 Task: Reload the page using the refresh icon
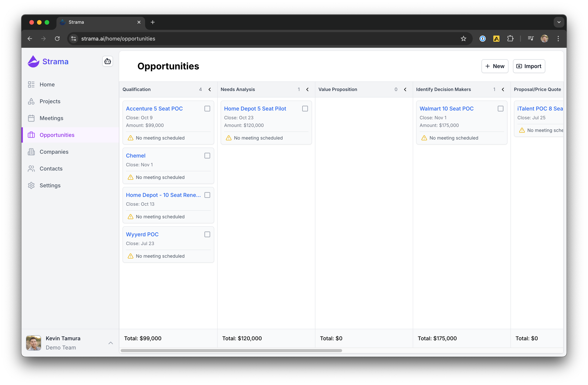pyautogui.click(x=57, y=39)
